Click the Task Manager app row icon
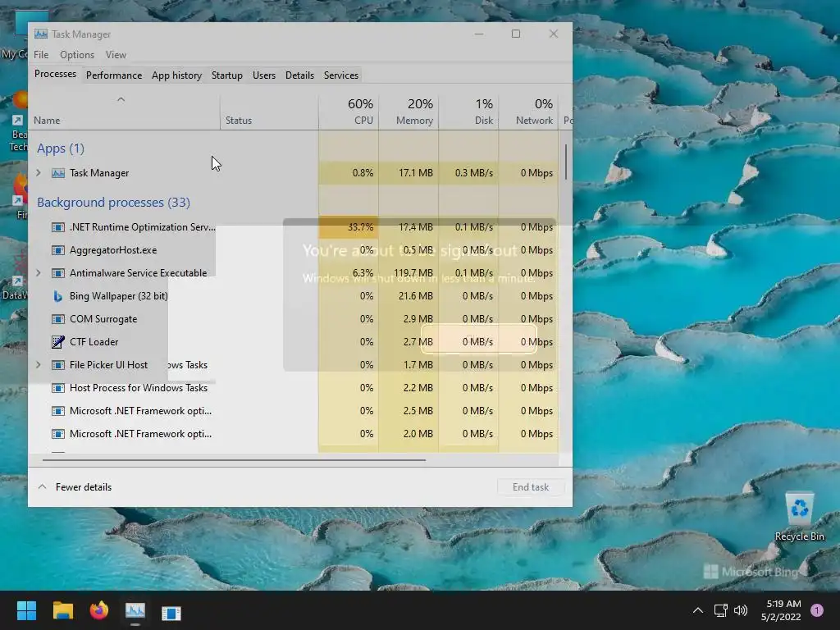This screenshot has height=630, width=840. pos(58,173)
